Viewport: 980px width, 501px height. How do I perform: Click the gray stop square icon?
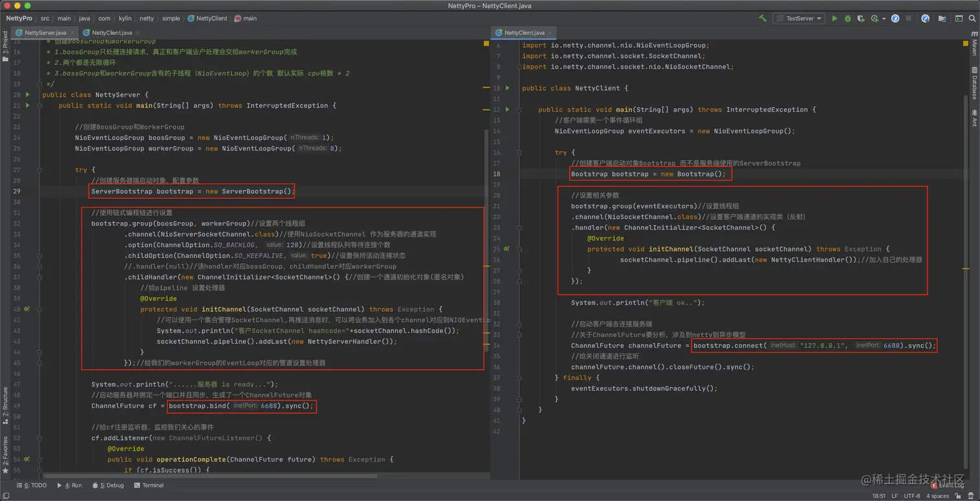(909, 19)
